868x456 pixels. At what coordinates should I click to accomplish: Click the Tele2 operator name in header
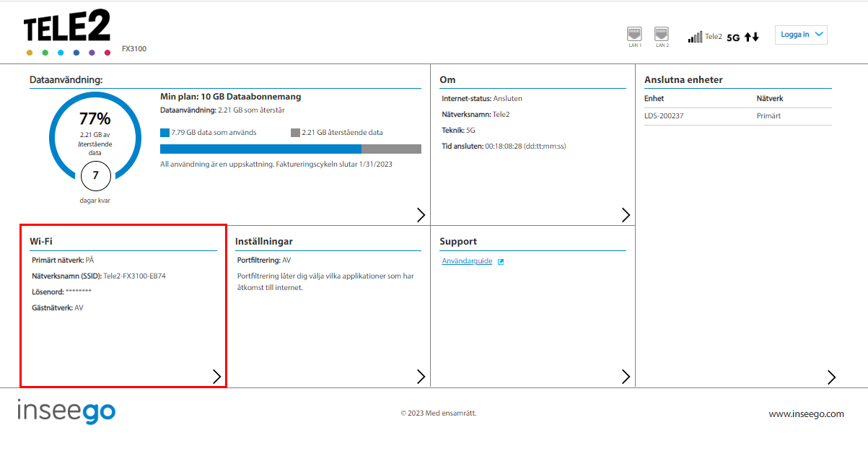click(714, 36)
